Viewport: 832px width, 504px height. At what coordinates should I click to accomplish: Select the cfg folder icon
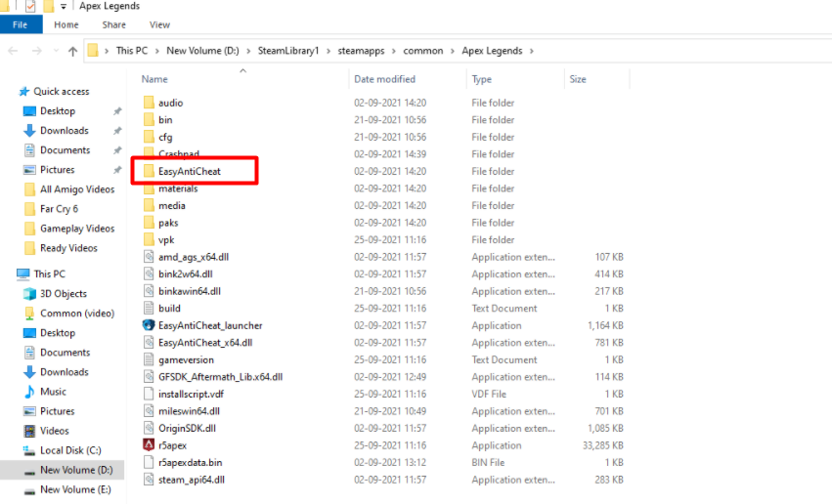(x=150, y=137)
